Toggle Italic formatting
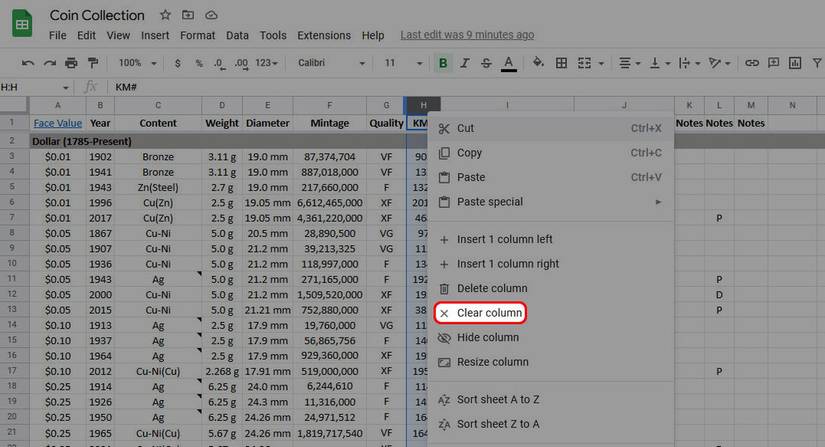This screenshot has width=825, height=447. [x=465, y=63]
